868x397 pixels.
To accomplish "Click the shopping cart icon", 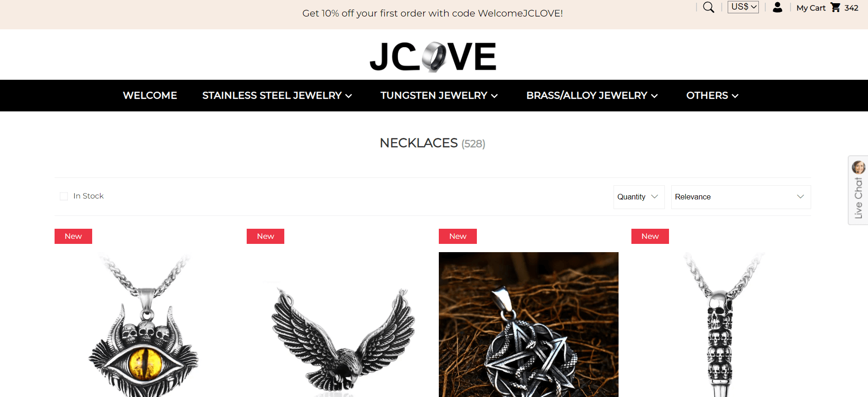I will point(835,7).
